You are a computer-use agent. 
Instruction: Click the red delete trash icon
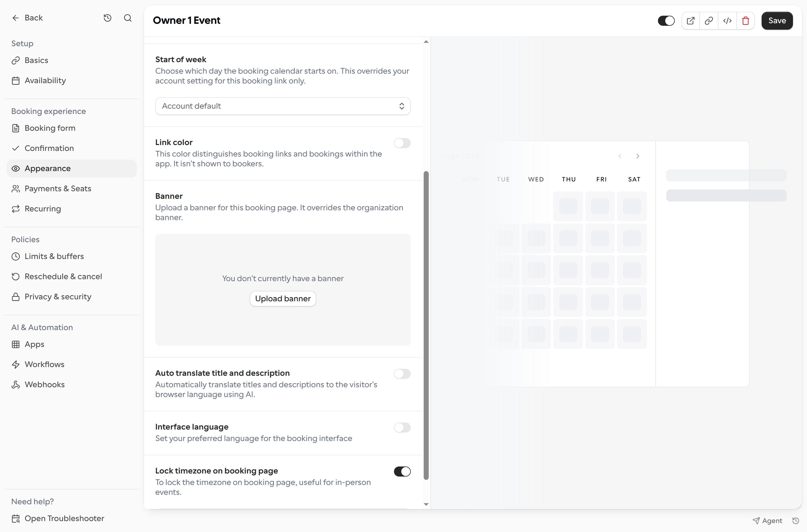(x=746, y=21)
